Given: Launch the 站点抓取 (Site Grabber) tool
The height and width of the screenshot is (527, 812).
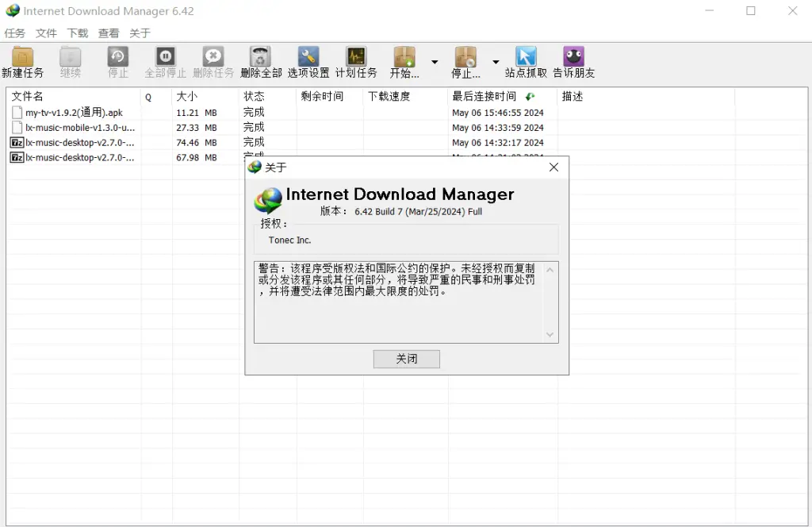Looking at the screenshot, I should (526, 57).
